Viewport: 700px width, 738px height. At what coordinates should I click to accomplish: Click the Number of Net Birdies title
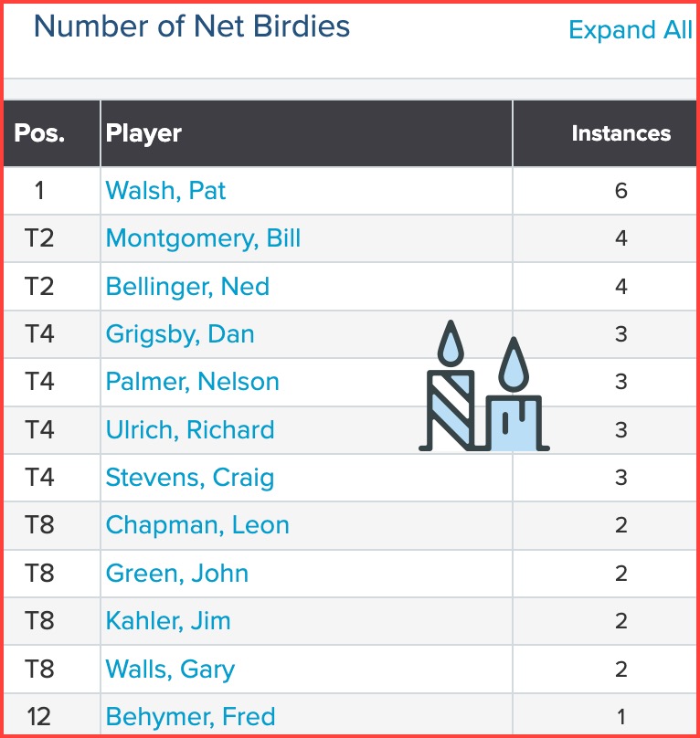pyautogui.click(x=192, y=26)
